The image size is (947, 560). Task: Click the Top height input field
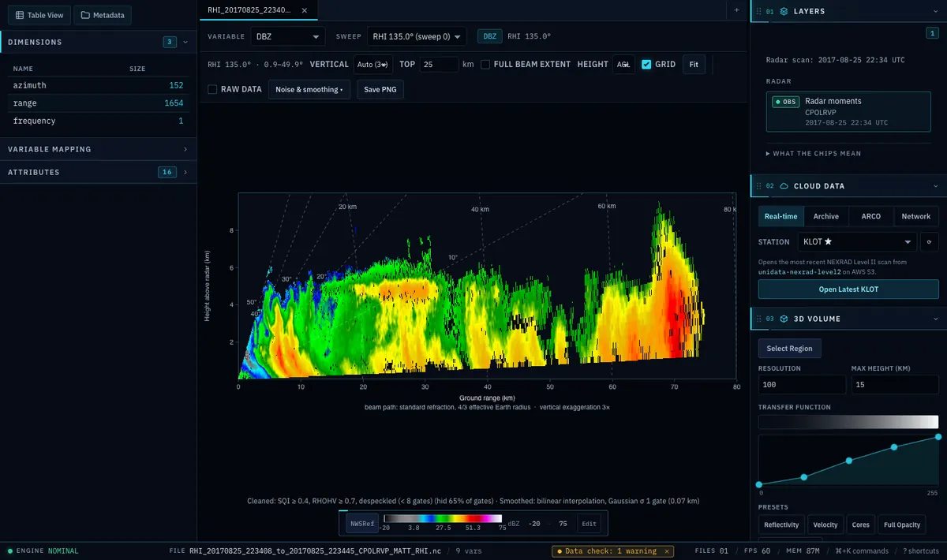(x=439, y=65)
